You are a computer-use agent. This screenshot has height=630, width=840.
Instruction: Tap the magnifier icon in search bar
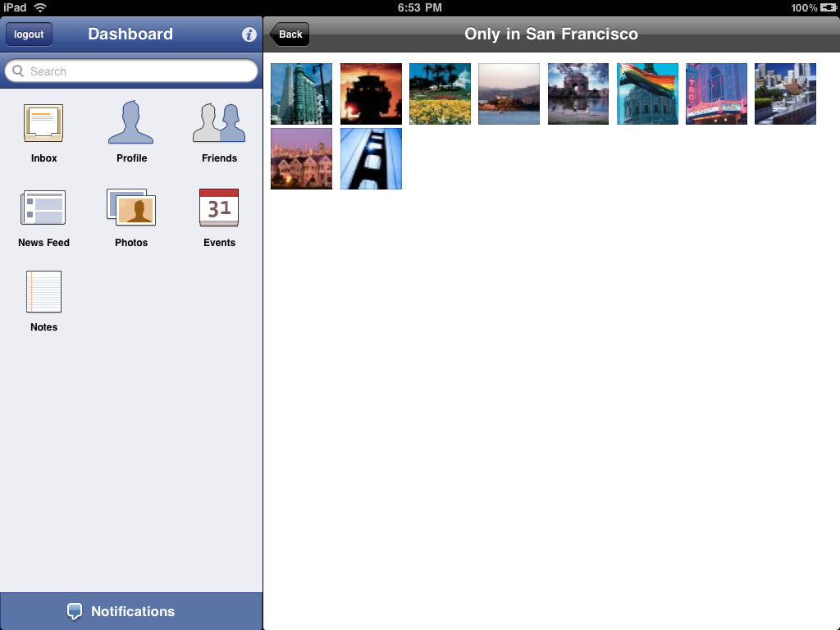(x=18, y=71)
